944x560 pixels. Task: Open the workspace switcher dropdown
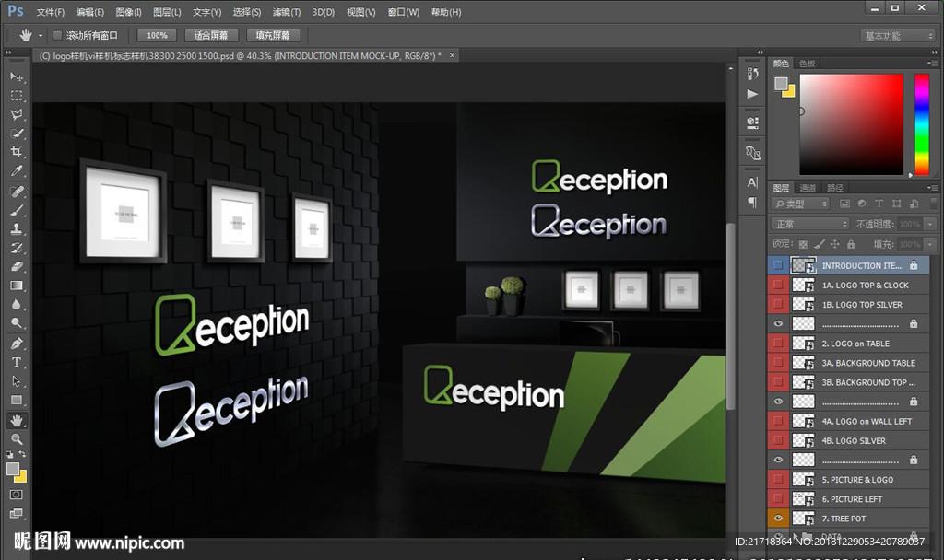tap(896, 36)
